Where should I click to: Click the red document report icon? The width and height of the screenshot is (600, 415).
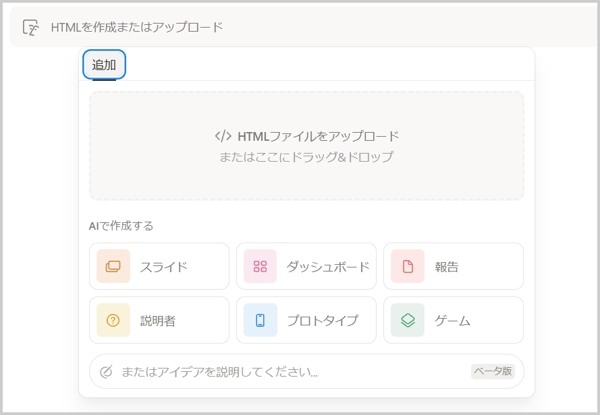tap(408, 266)
